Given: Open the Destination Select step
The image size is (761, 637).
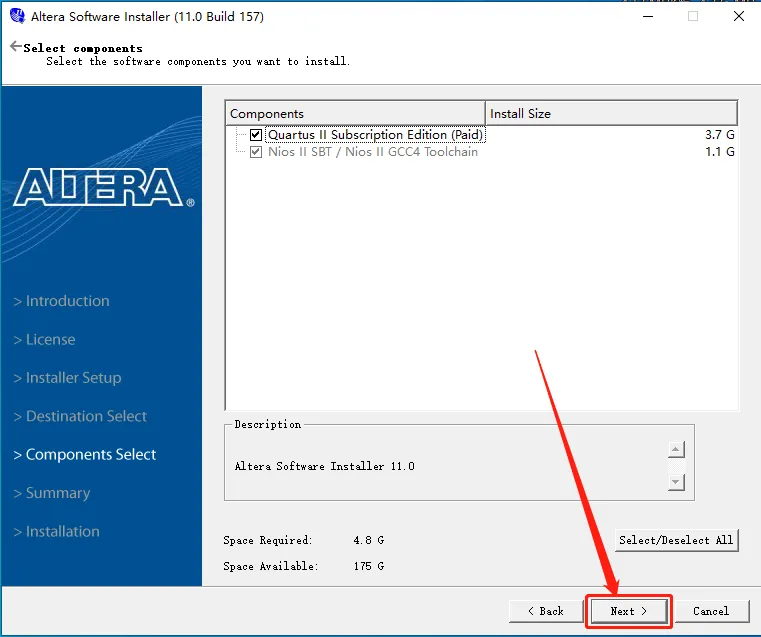Looking at the screenshot, I should [x=80, y=416].
